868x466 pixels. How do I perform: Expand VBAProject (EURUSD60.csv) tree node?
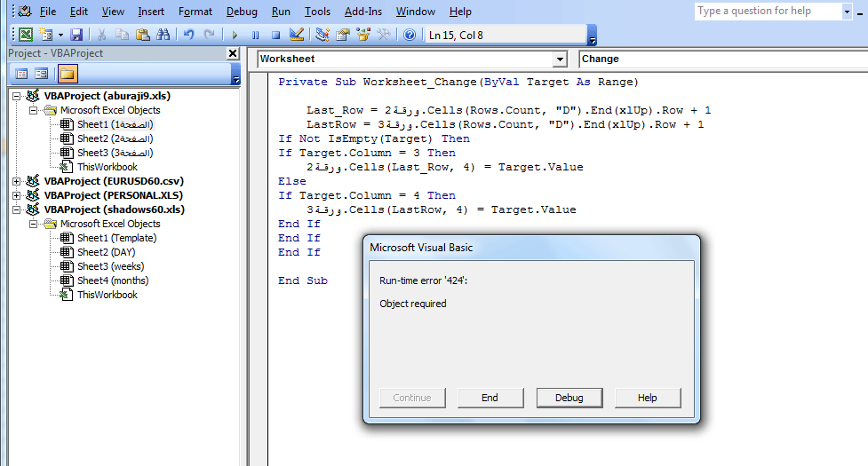[x=18, y=181]
